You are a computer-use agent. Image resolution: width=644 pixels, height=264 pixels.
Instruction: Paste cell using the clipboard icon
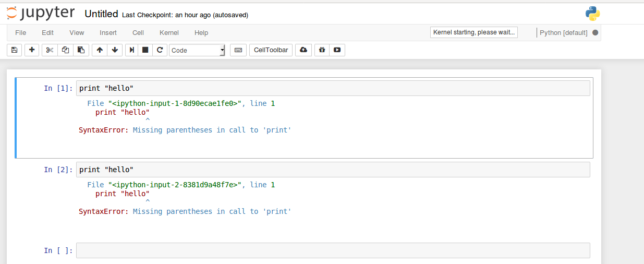pyautogui.click(x=81, y=50)
